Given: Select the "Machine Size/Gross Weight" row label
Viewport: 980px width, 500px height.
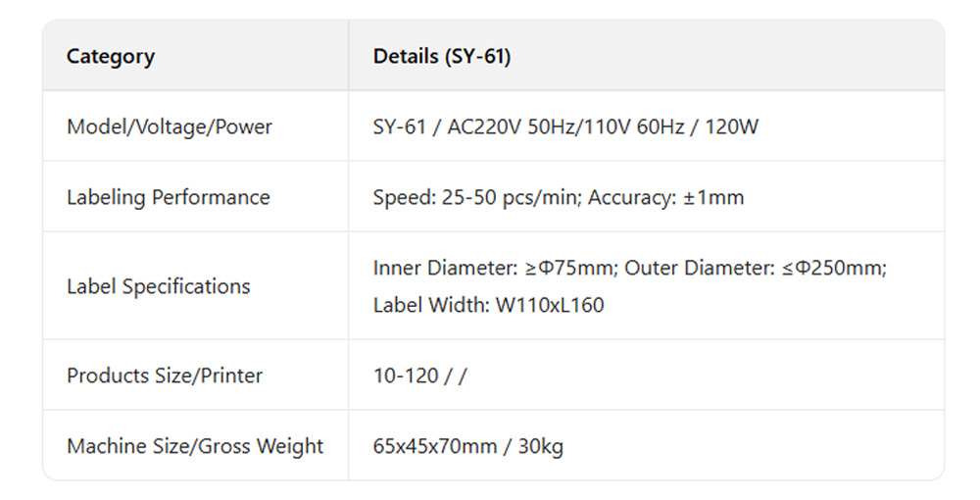Looking at the screenshot, I should coord(195,446).
